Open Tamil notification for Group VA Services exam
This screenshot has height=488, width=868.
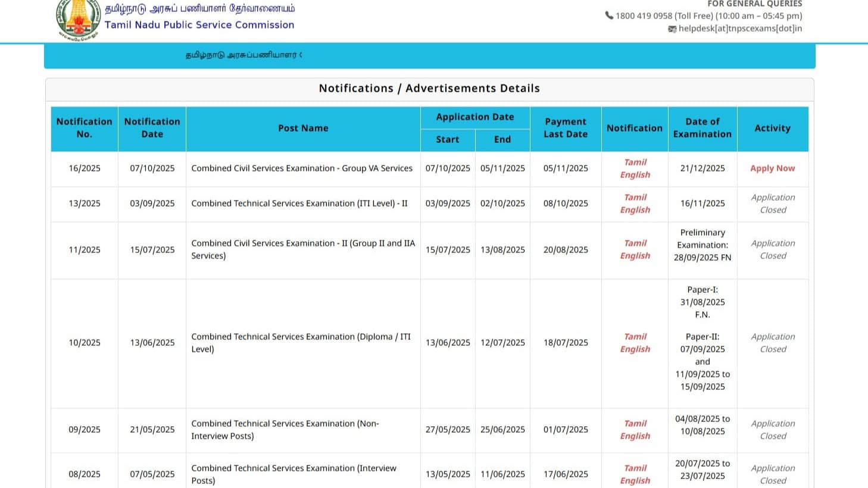pos(635,162)
